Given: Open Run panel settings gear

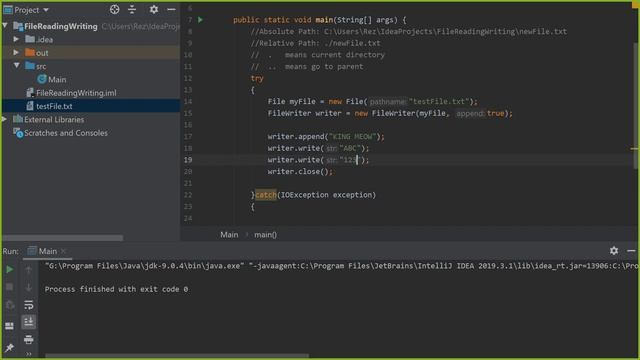Looking at the screenshot, I should pos(613,251).
